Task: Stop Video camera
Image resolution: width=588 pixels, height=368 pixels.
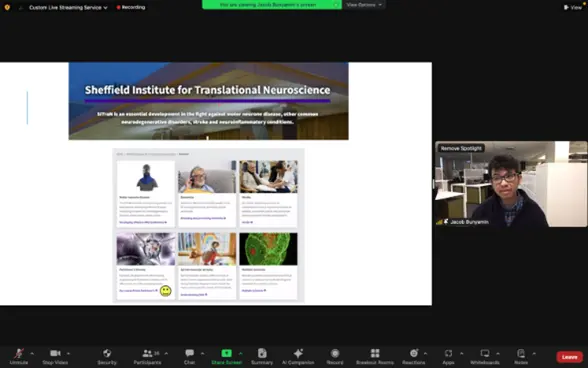Action: 55,356
